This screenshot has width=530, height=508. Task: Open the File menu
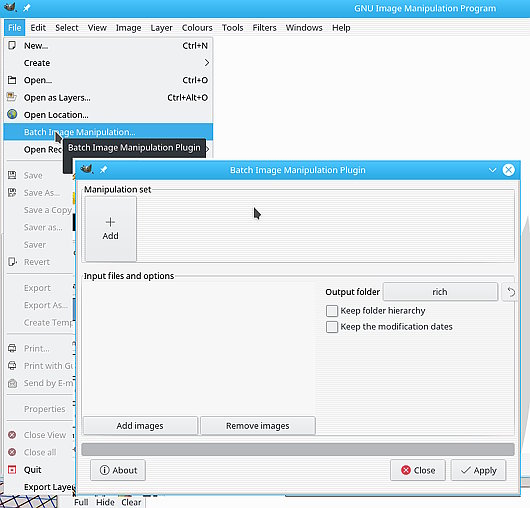pos(15,28)
